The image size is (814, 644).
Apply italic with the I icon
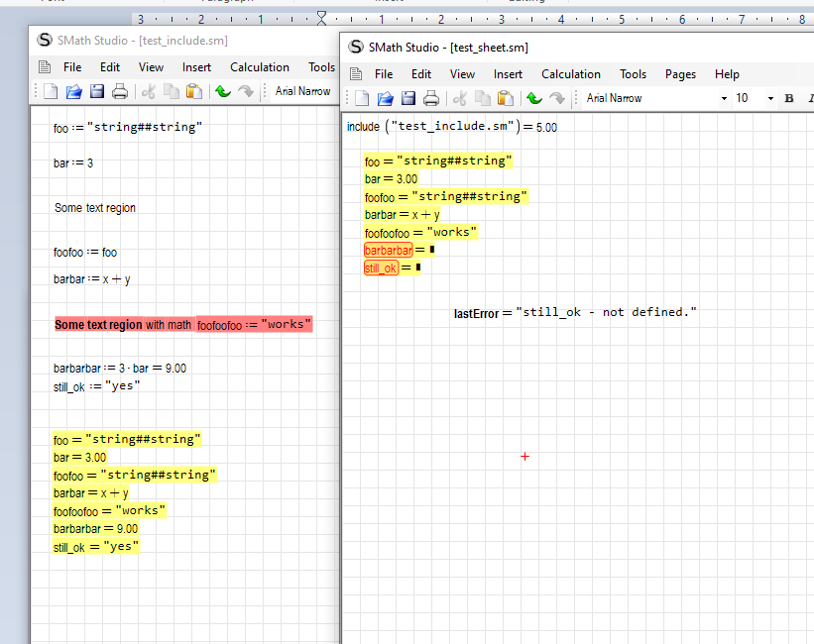pos(811,97)
